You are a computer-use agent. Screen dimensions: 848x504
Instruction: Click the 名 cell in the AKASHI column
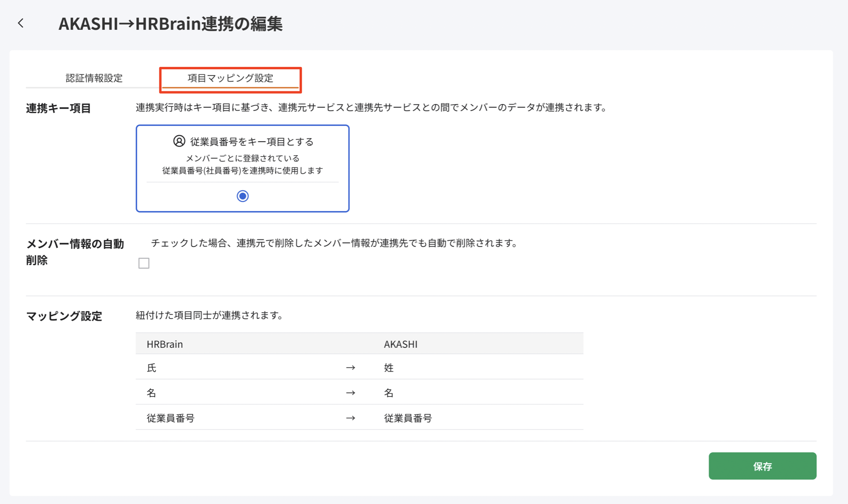[x=389, y=393]
